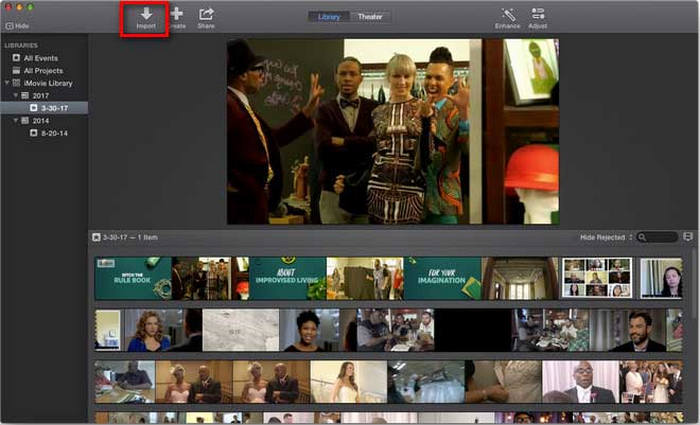Screen dimensions: 700x425
Task: Click the LIBRARIES sidebar header
Action: (x=21, y=45)
